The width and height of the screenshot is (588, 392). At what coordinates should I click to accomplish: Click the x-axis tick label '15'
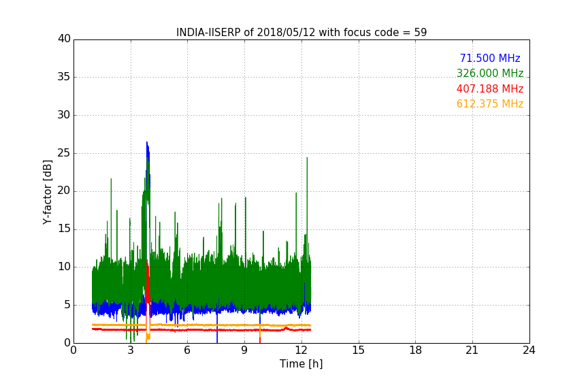pos(359,350)
